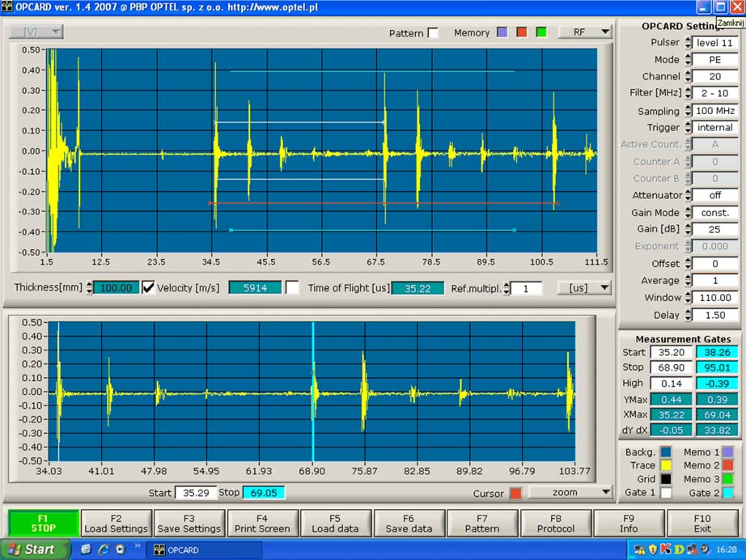Adjust the Delay stepper arrows

(688, 315)
